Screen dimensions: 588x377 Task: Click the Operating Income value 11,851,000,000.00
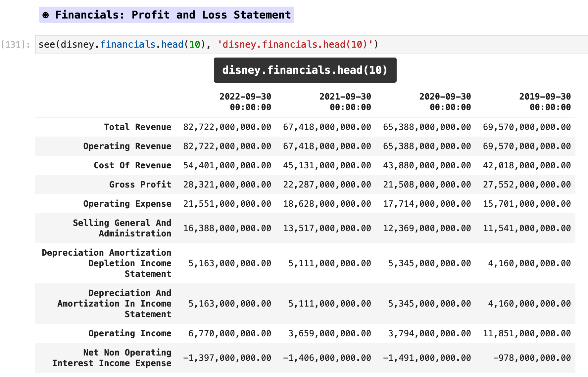[x=527, y=333]
